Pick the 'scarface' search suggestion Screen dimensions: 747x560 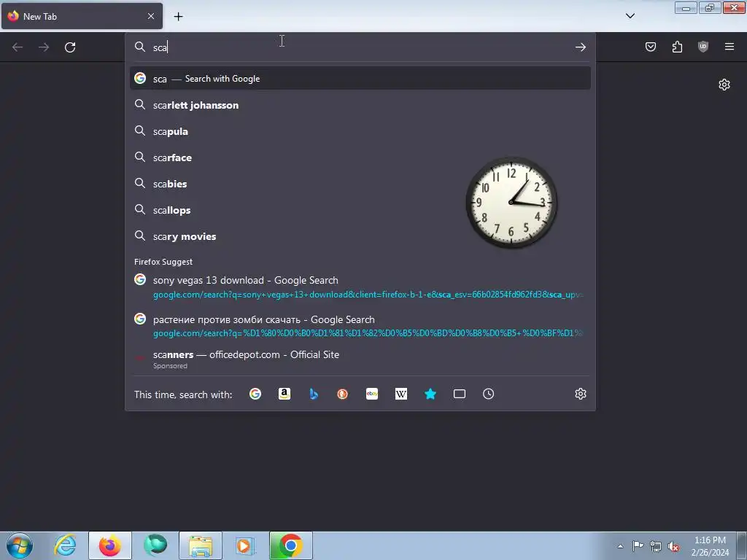pos(360,157)
